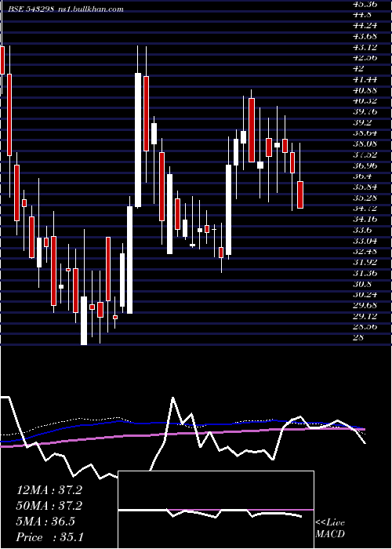This screenshot has height=549, width=392.
Task: Select the 50MA : 37.2 label
Action: [x=49, y=506]
